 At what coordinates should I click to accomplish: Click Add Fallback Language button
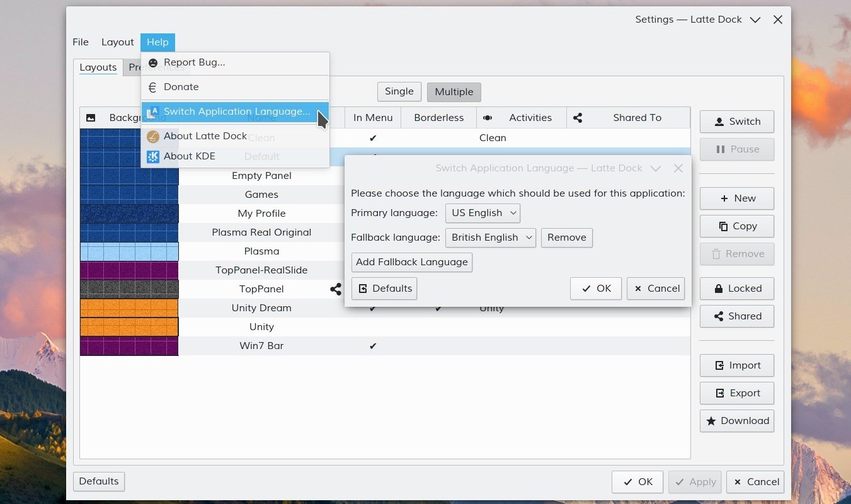click(412, 262)
